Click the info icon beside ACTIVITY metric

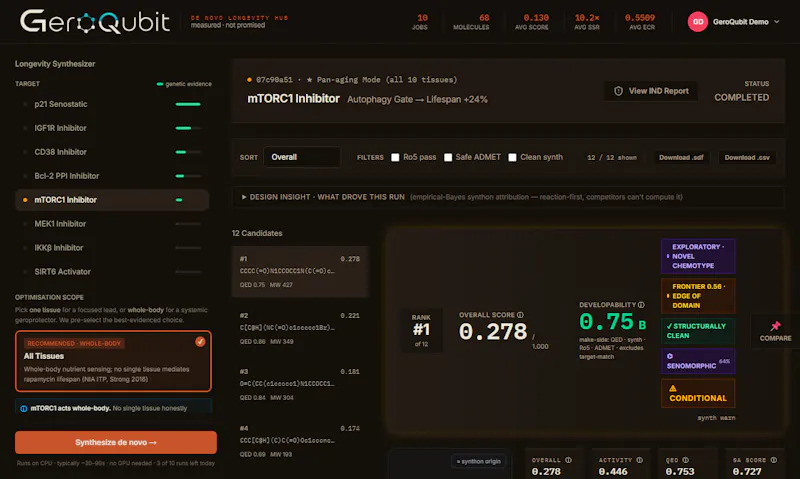[x=639, y=460]
